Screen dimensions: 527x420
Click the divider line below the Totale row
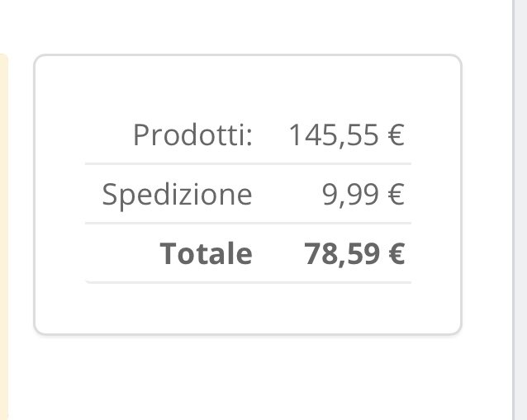[x=248, y=282]
